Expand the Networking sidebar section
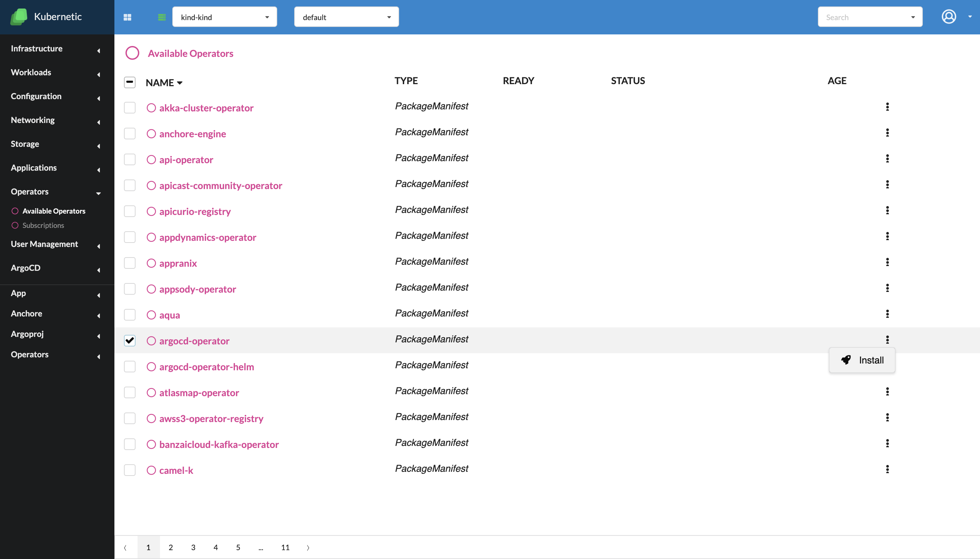The height and width of the screenshot is (559, 980). click(x=57, y=120)
